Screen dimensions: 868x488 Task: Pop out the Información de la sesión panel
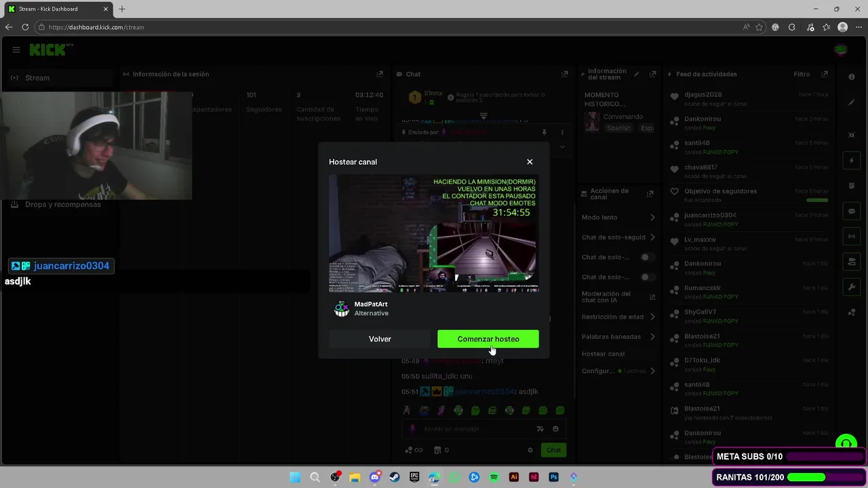[380, 75]
